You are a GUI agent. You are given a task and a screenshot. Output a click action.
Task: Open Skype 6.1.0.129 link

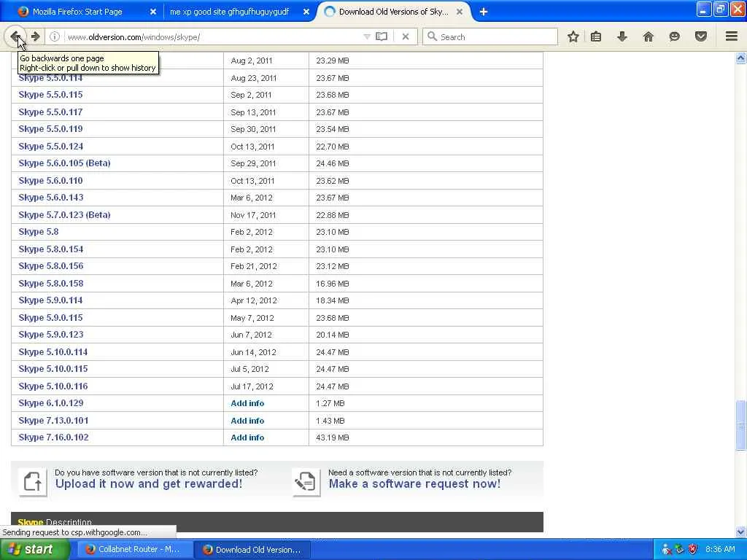click(x=51, y=403)
